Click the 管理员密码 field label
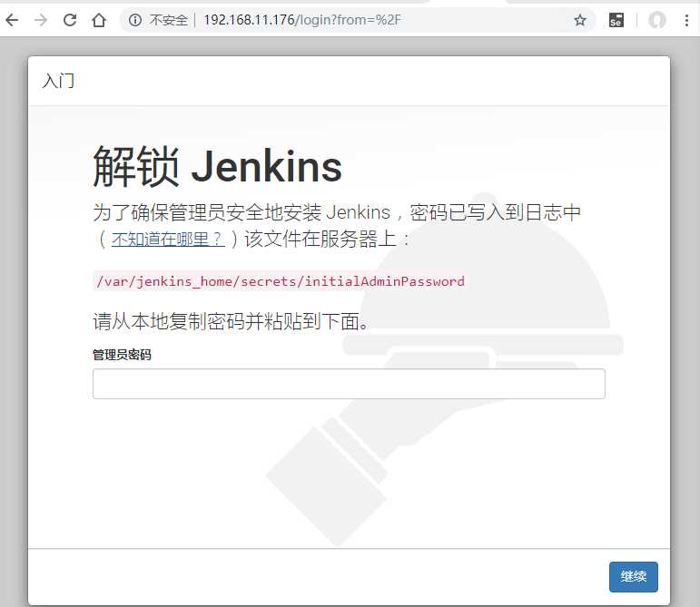Viewport: 700px width, 607px height. [122, 355]
